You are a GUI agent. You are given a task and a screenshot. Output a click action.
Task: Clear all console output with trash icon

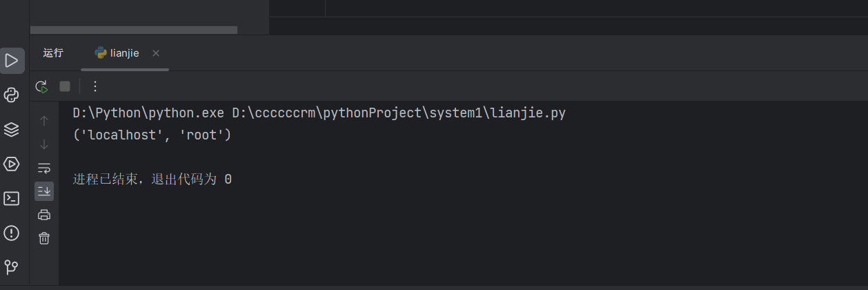(44, 238)
